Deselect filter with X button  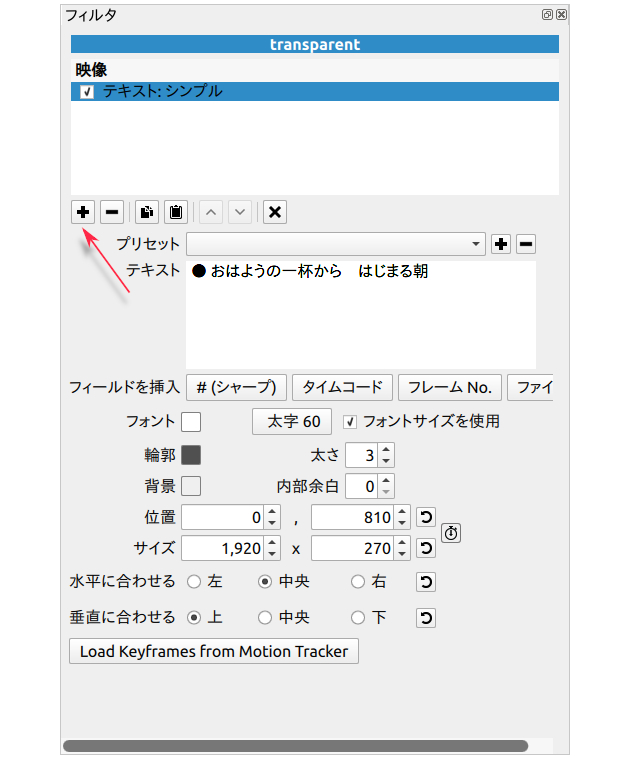tap(275, 212)
